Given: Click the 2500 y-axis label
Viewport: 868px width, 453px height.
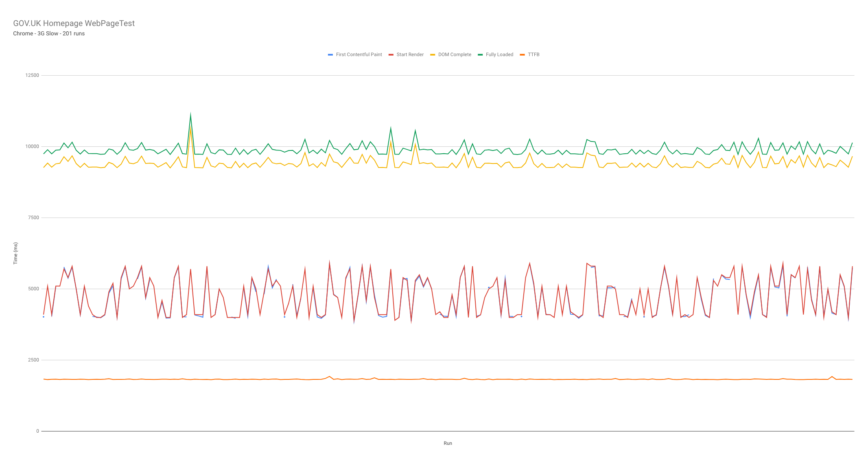Looking at the screenshot, I should coord(33,360).
